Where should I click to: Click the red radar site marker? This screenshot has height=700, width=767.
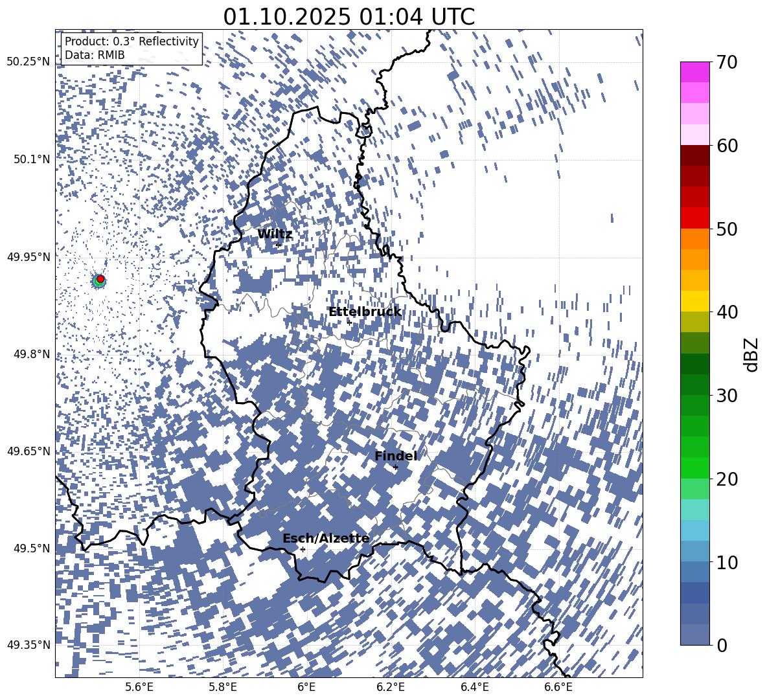coord(100,279)
